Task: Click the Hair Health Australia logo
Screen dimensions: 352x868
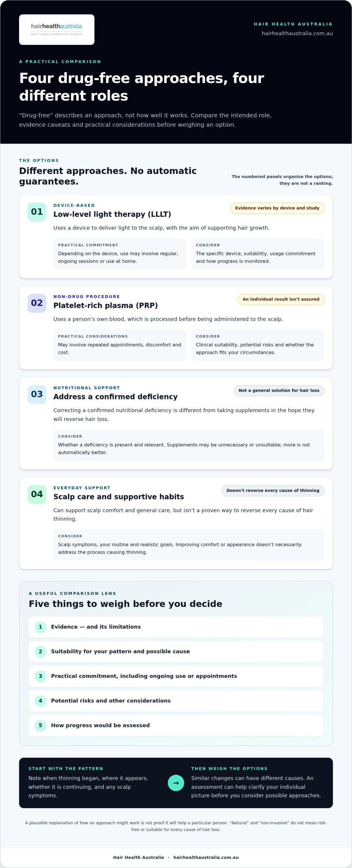Action: 57,29
